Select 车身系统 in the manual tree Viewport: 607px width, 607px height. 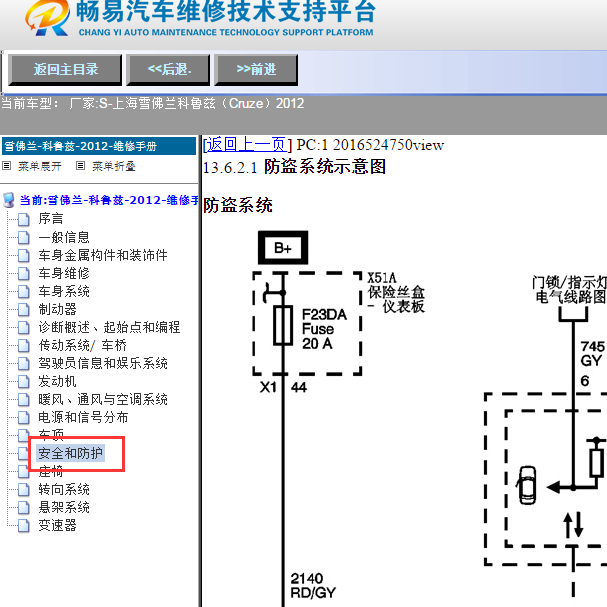[64, 291]
